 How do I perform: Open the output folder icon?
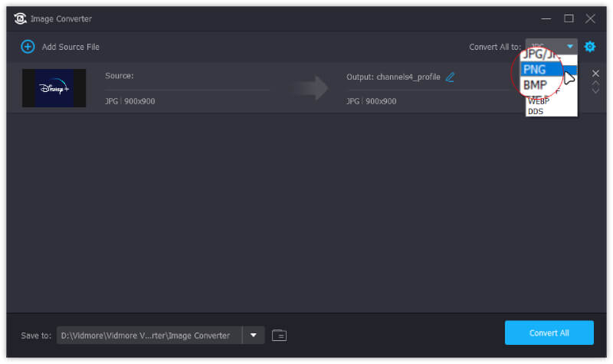(x=279, y=335)
